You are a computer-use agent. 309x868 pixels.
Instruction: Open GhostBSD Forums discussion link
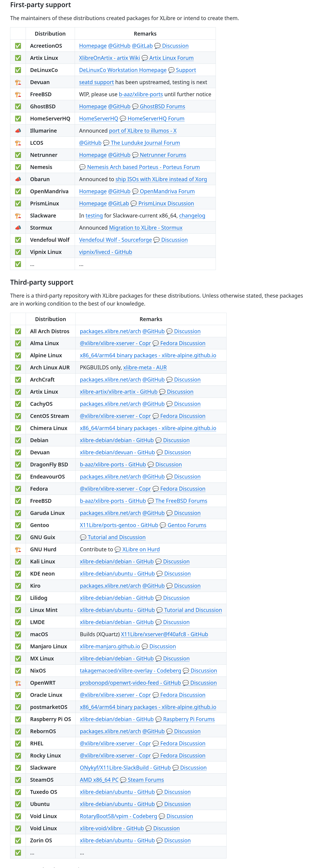162,107
